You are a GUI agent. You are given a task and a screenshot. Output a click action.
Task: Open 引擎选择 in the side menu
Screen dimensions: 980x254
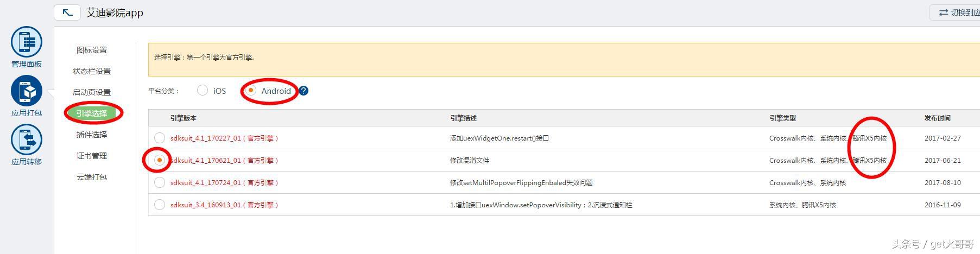[x=92, y=113]
